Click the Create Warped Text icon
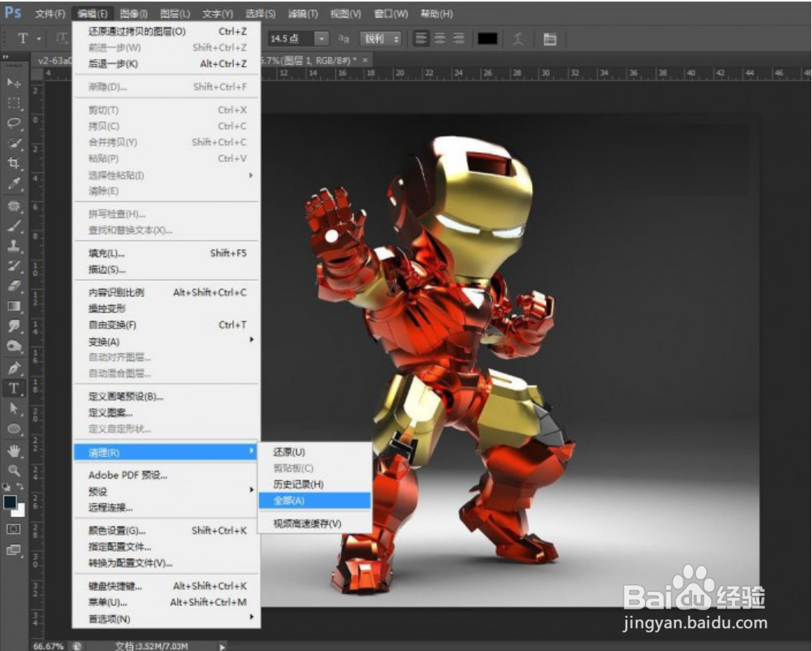This screenshot has width=812, height=651. [x=517, y=38]
